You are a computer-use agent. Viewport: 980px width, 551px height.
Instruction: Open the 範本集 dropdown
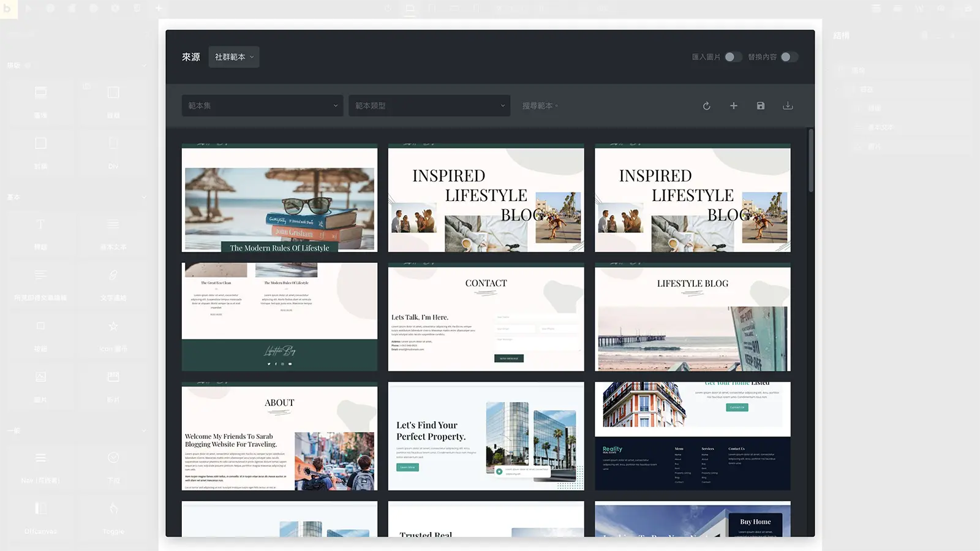tap(262, 105)
